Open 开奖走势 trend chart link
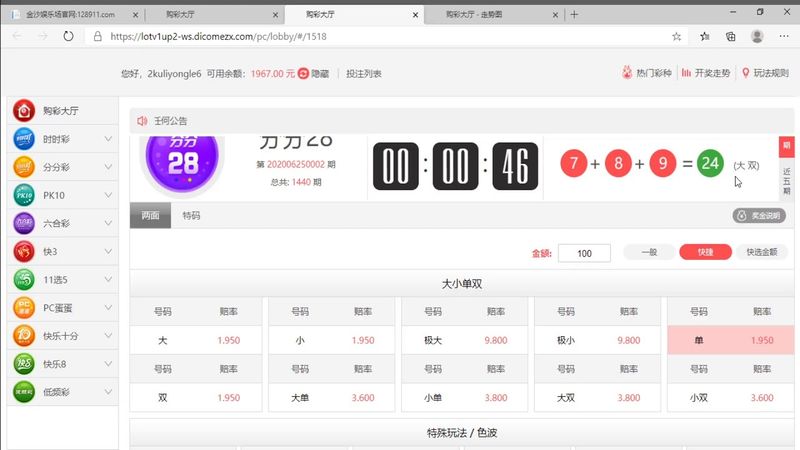Viewport: 800px width, 450px height. coord(706,73)
